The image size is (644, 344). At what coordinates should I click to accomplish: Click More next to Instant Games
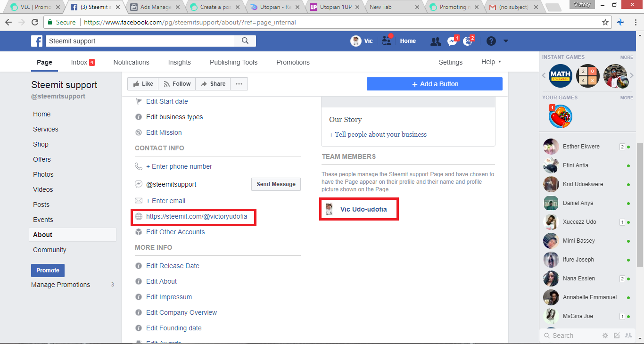pyautogui.click(x=627, y=57)
